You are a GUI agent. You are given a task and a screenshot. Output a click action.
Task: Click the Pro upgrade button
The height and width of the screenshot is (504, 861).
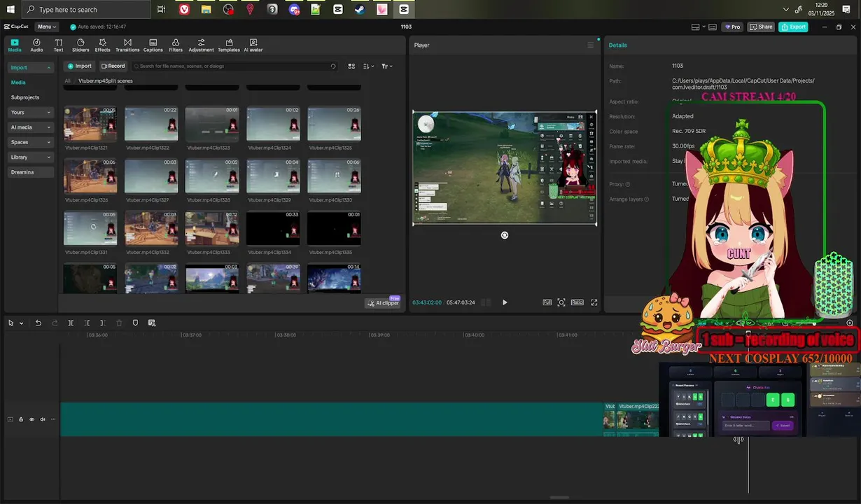pyautogui.click(x=732, y=27)
